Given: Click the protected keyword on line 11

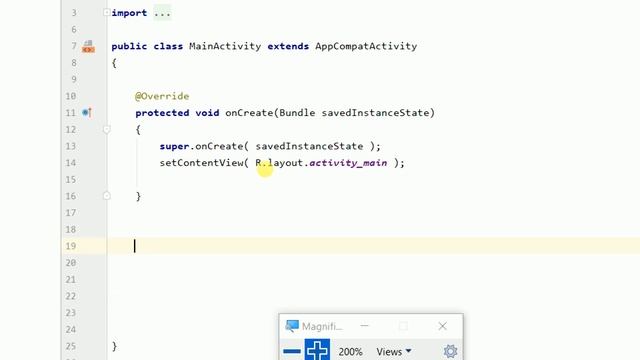Looking at the screenshot, I should point(162,113).
